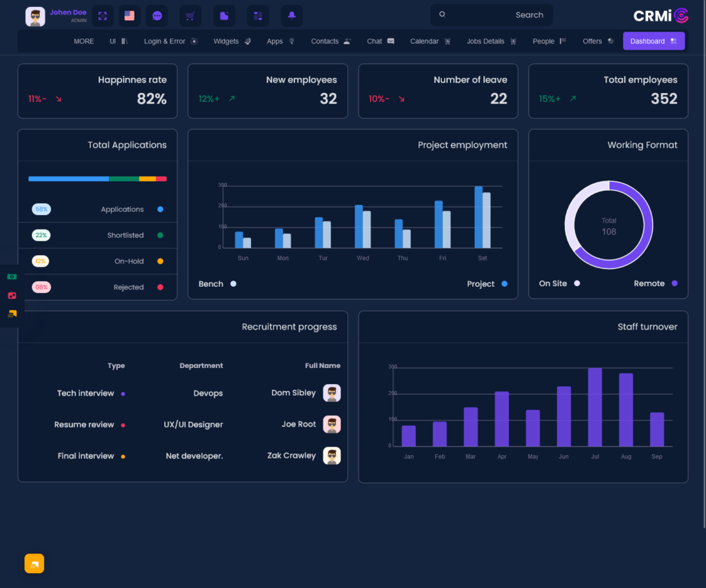Click the green money icon in left sidebar
This screenshot has width=706, height=588.
coord(11,276)
